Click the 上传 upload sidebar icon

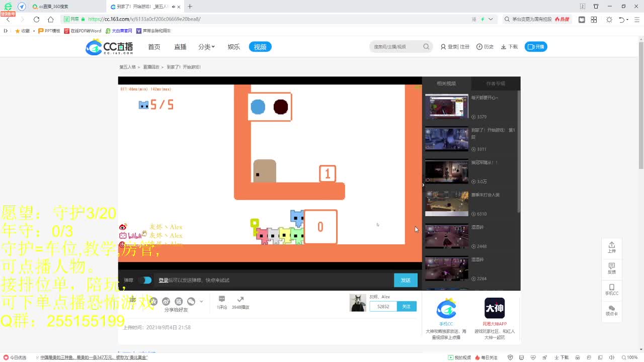612,247
